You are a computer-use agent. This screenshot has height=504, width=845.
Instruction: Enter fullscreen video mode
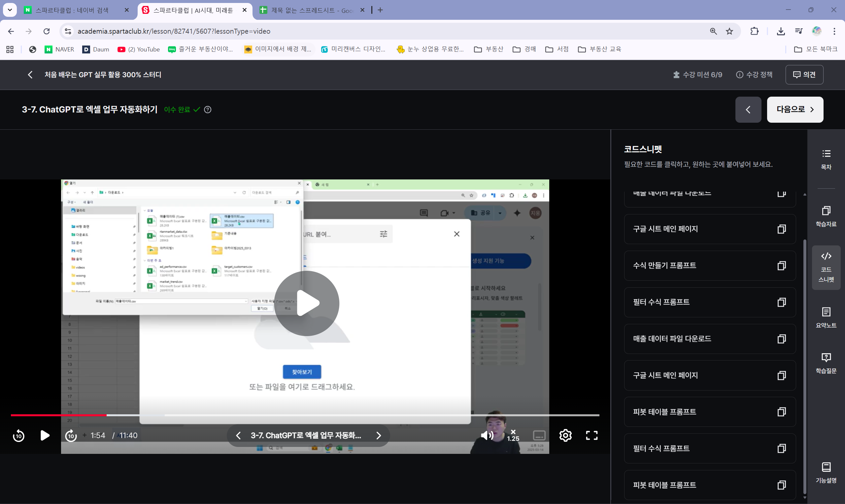(591, 435)
